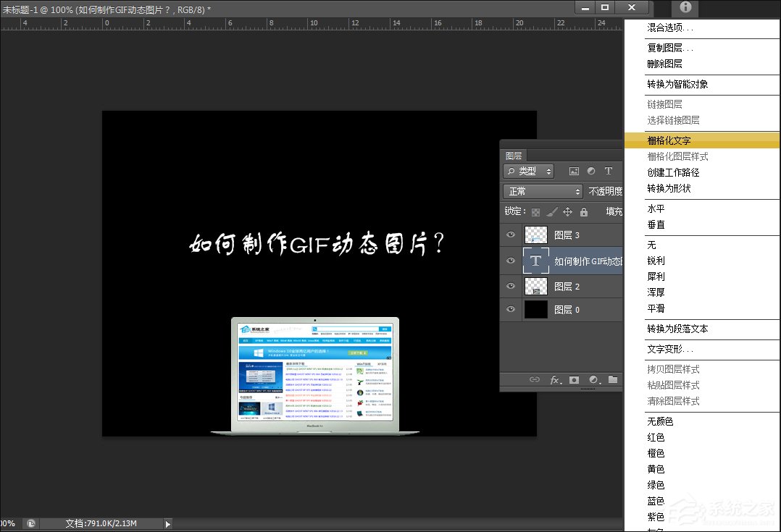Hide 图层 3 with its eye toggle
This screenshot has height=532, width=781.
[511, 235]
